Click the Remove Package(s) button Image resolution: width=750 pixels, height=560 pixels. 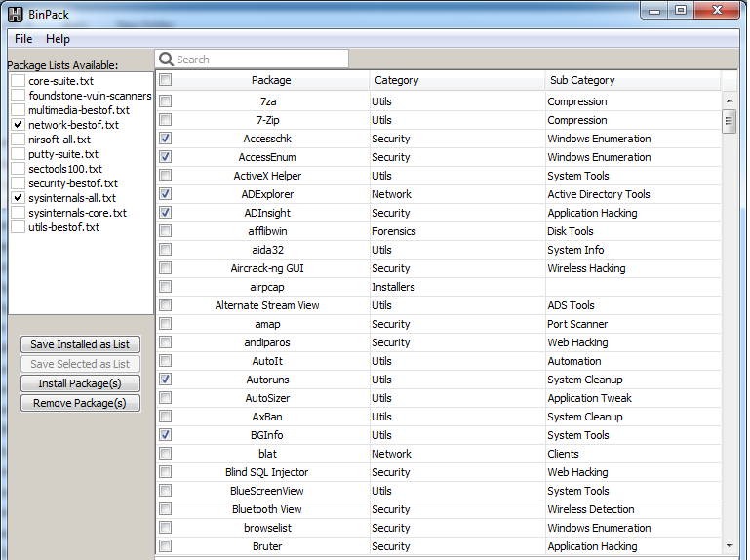[80, 403]
